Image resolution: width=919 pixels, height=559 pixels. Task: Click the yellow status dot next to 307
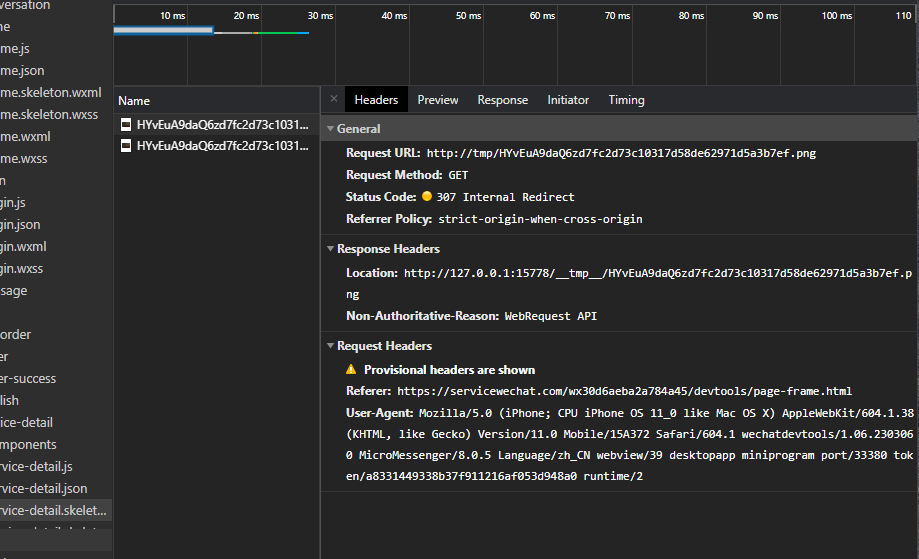pos(427,197)
